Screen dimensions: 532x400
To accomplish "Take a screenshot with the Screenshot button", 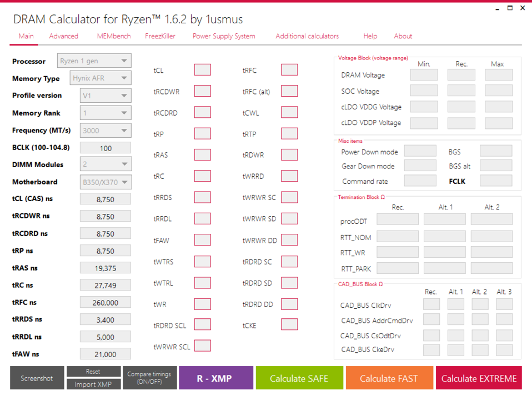I will [x=37, y=378].
